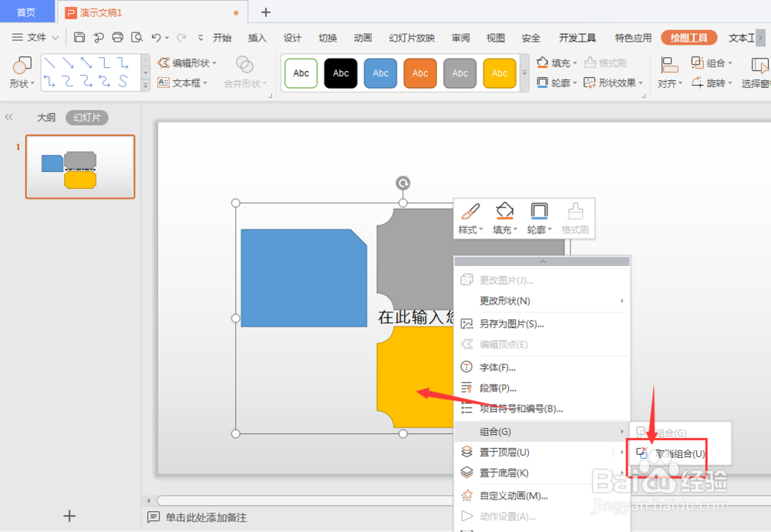Click the notes icon below slide

[153, 517]
